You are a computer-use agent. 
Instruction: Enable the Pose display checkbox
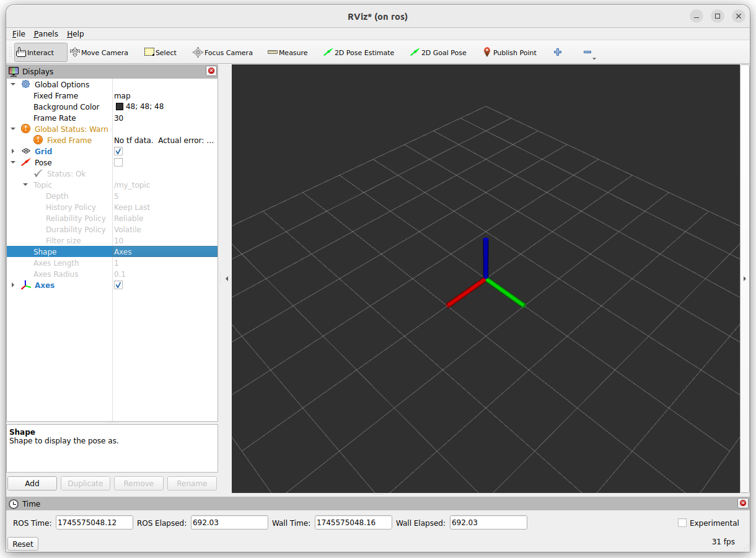[118, 162]
